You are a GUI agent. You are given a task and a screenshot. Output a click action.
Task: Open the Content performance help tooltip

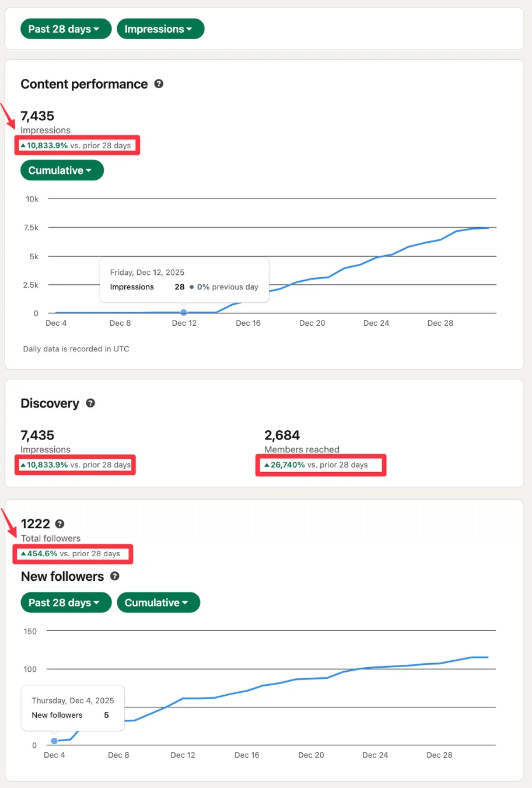click(159, 84)
